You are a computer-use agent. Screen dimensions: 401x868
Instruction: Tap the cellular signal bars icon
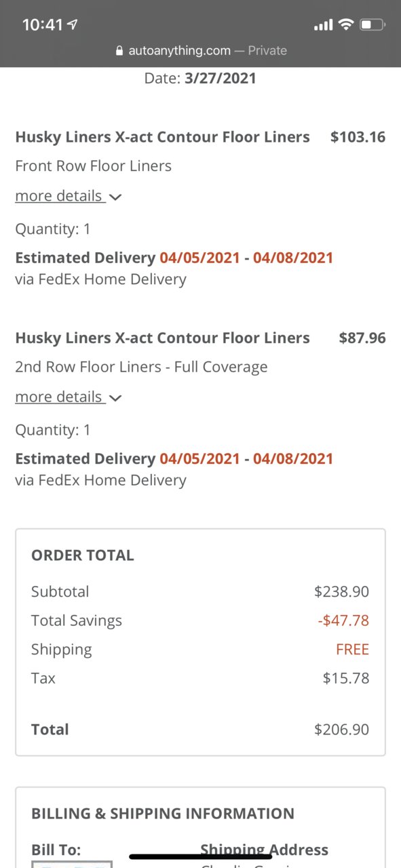(x=324, y=26)
